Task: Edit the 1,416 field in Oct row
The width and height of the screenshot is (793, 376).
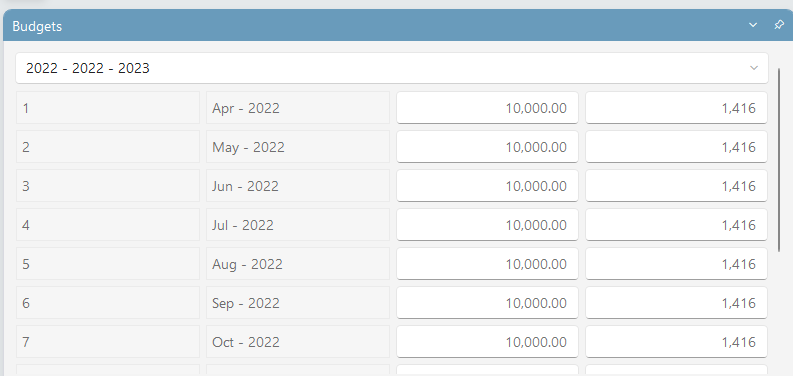Action: (x=676, y=342)
